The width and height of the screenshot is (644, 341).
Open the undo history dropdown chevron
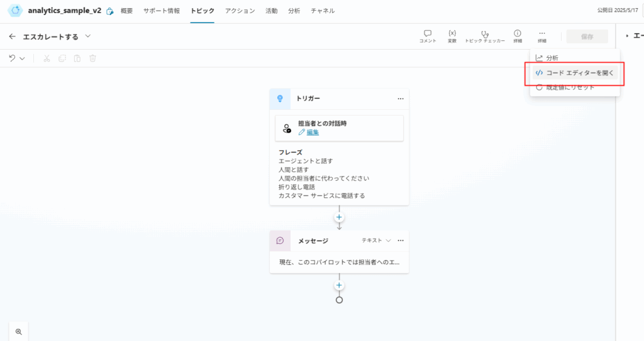[x=22, y=58]
